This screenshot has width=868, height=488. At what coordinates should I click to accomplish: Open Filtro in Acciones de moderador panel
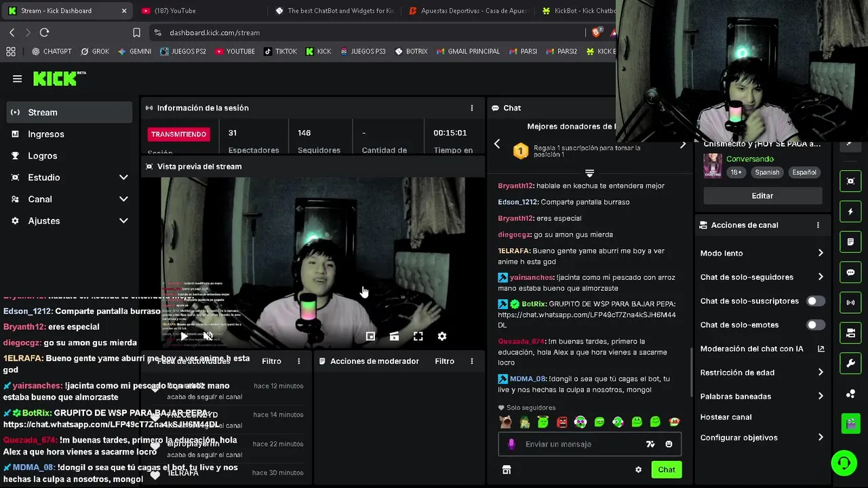pos(444,361)
